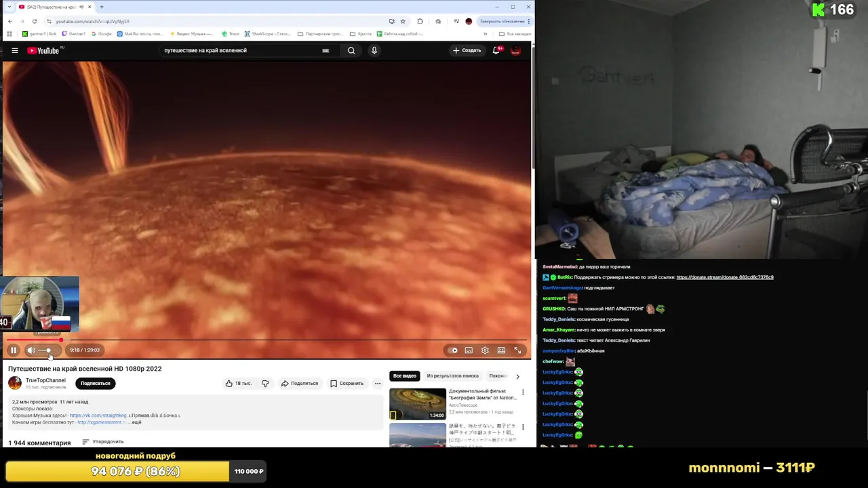Viewport: 868px width, 488px height.
Task: Open a new Chrome tab
Action: click(102, 7)
